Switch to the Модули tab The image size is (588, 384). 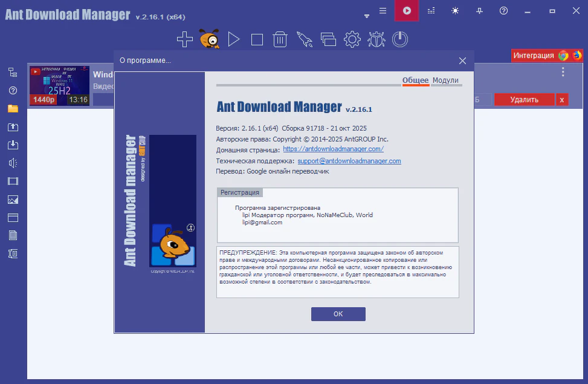pyautogui.click(x=445, y=80)
